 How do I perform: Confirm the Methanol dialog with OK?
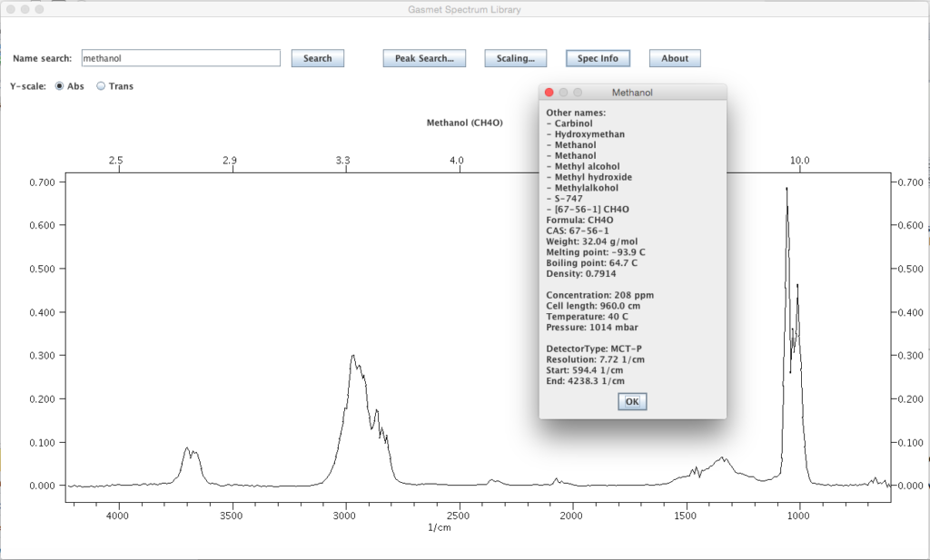pyautogui.click(x=632, y=401)
